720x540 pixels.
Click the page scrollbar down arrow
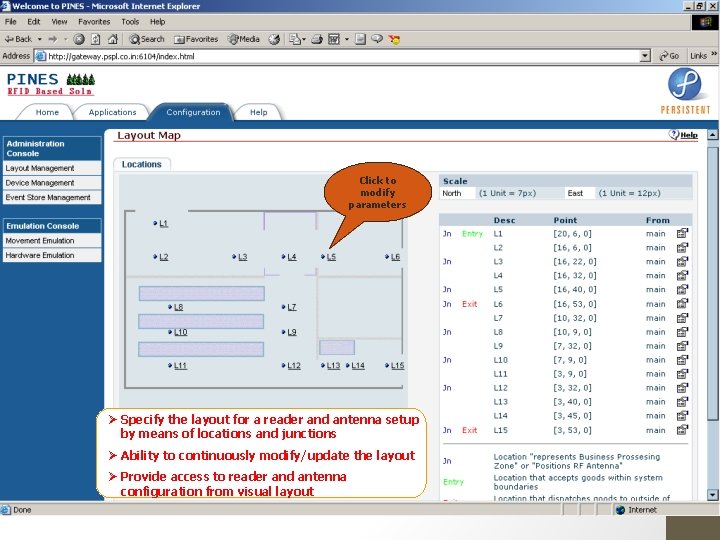pyautogui.click(x=712, y=495)
